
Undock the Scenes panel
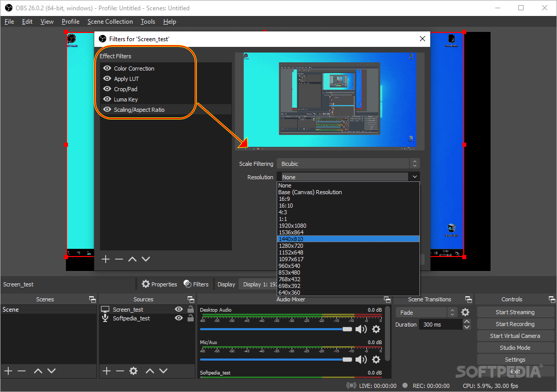[x=92, y=299]
